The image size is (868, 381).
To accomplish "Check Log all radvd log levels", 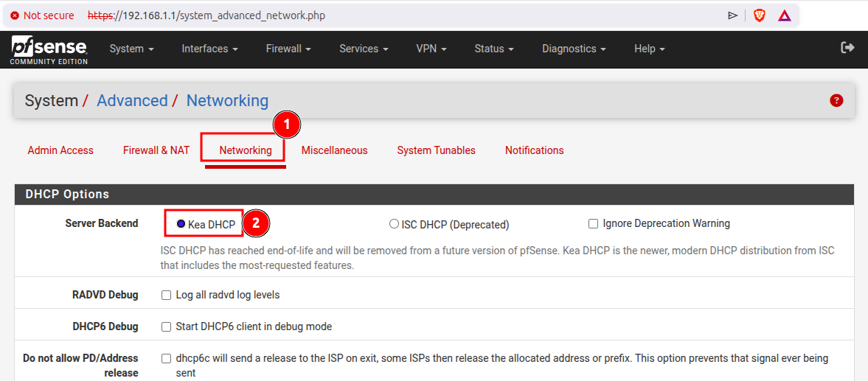I will tap(166, 296).
